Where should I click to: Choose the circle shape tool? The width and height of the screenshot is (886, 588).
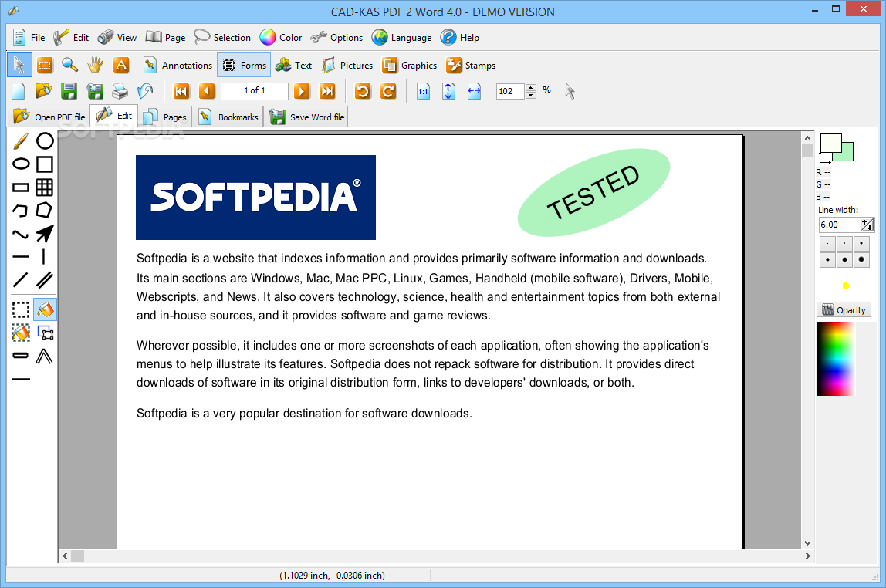coord(45,140)
